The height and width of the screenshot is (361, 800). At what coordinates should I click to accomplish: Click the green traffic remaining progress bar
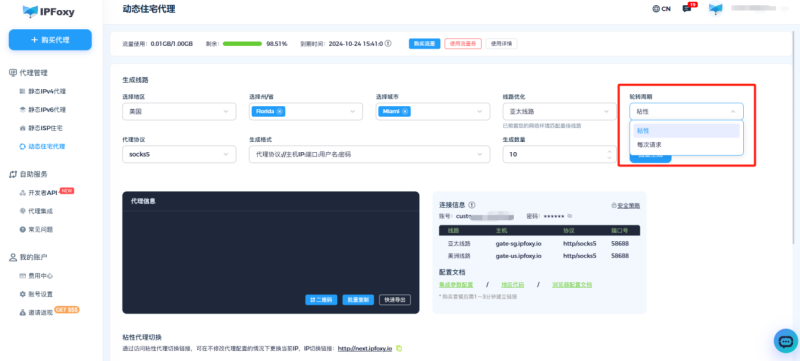click(242, 44)
